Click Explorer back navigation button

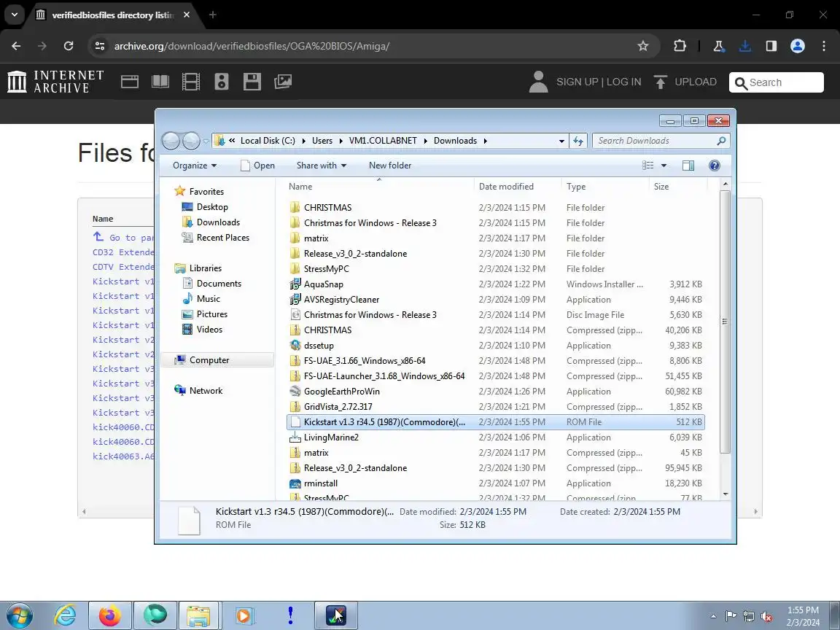[x=171, y=141]
